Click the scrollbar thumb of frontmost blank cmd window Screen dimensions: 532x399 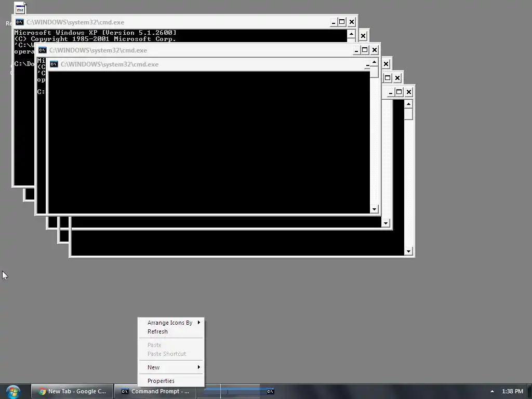(374, 72)
